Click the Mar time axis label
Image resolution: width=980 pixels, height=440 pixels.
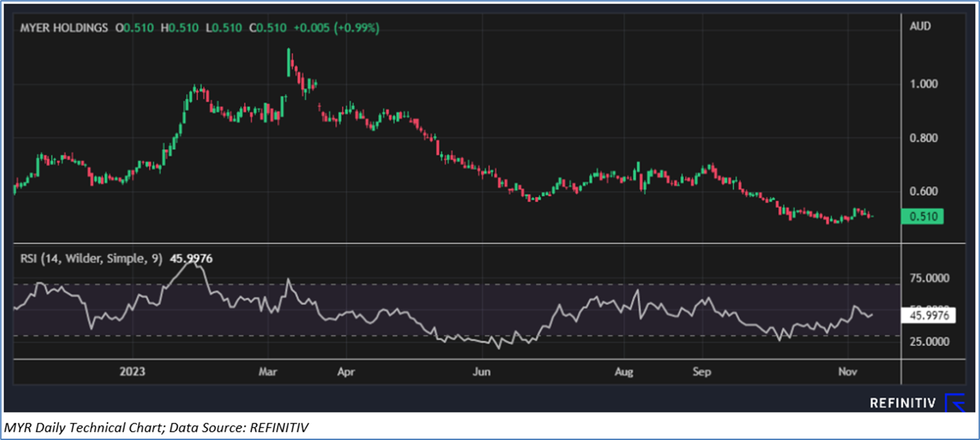[x=268, y=372]
